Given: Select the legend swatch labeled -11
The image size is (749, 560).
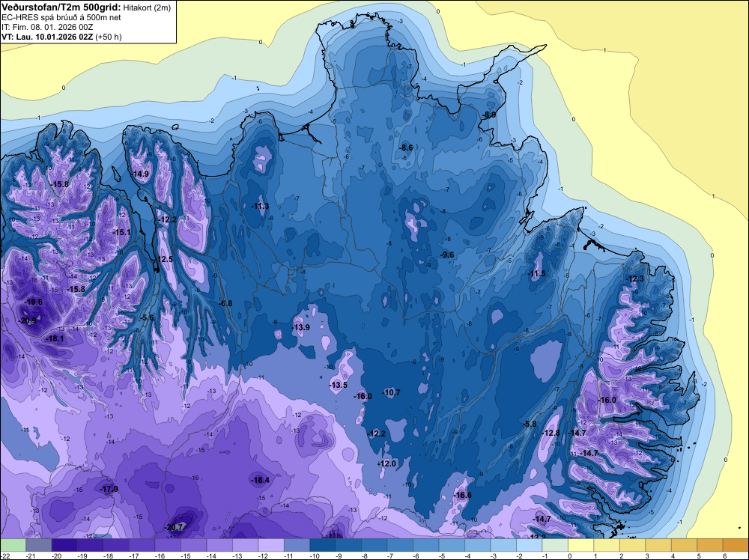Looking at the screenshot, I should click(297, 545).
